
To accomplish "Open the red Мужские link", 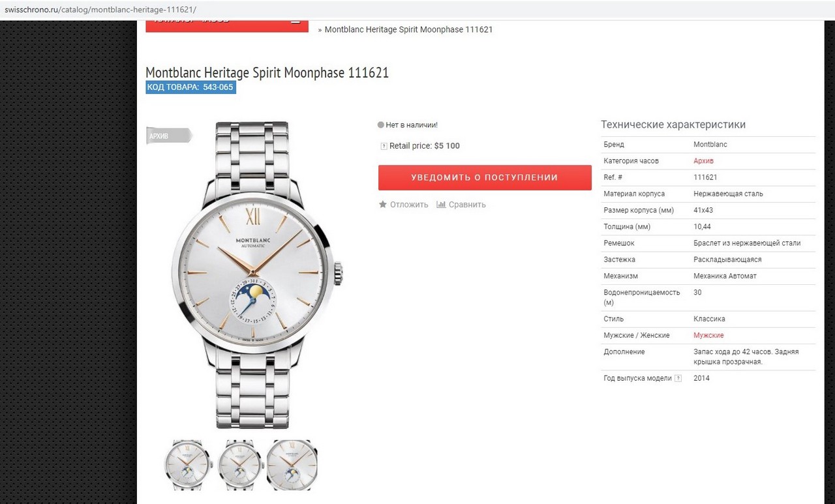I will pyautogui.click(x=708, y=335).
